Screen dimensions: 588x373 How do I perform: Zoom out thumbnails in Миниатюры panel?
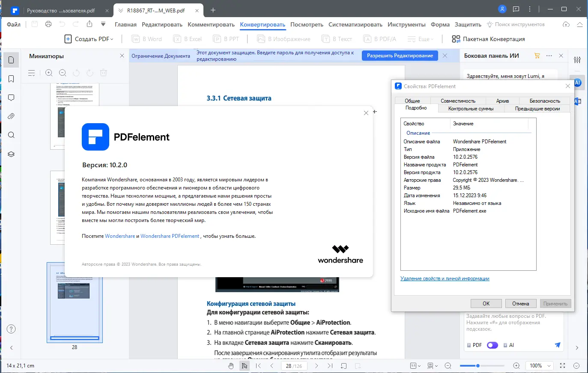click(63, 73)
